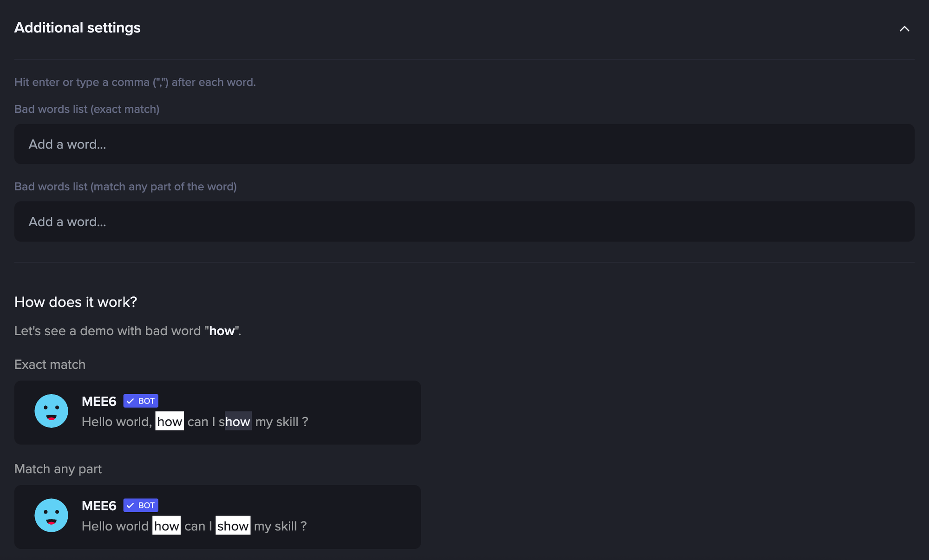Select the MEE6 username in Match any part demo
Viewport: 929px width, 560px height.
point(99,506)
